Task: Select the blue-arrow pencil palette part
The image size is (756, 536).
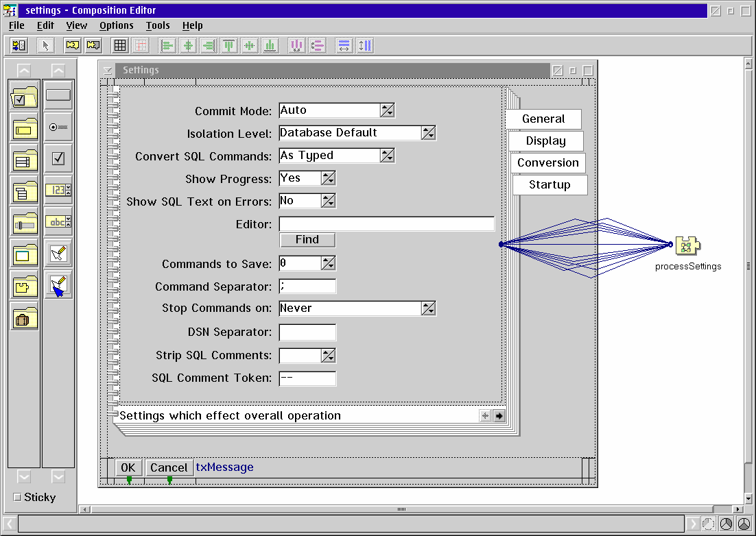Action: pyautogui.click(x=58, y=285)
